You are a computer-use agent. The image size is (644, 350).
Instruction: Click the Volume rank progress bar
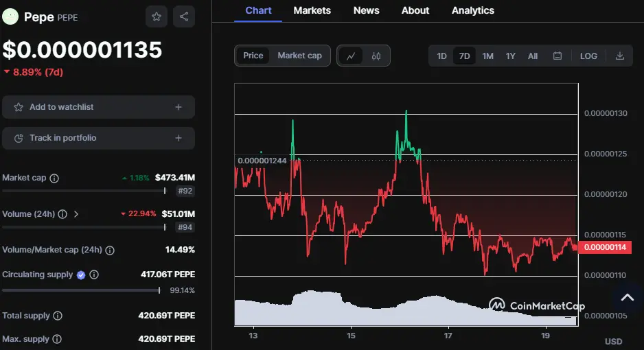[x=84, y=227]
